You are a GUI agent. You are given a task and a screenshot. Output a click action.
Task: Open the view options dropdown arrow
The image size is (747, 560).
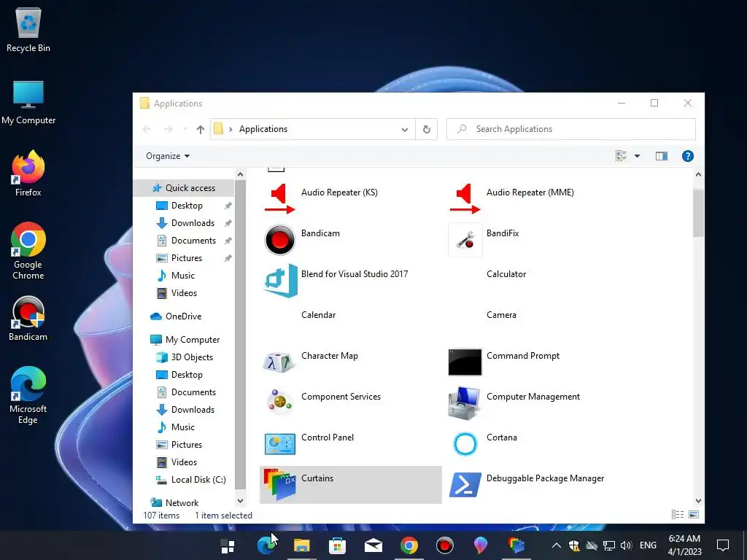point(637,156)
